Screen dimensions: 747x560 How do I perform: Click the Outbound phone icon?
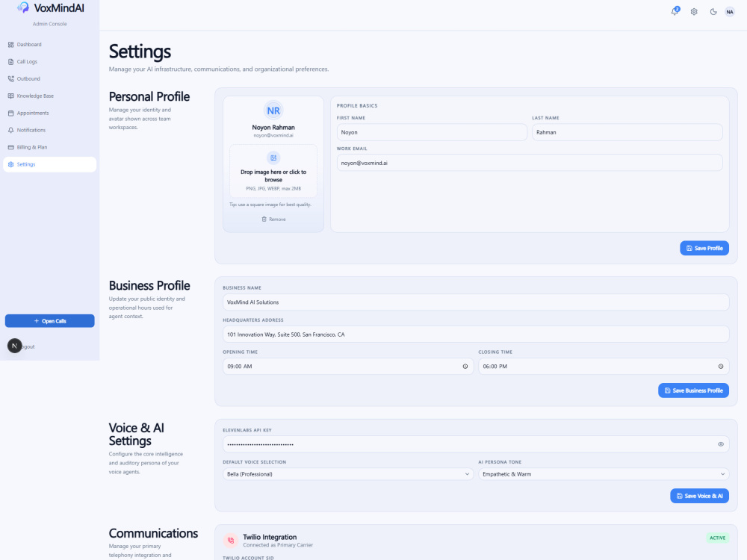click(x=11, y=78)
